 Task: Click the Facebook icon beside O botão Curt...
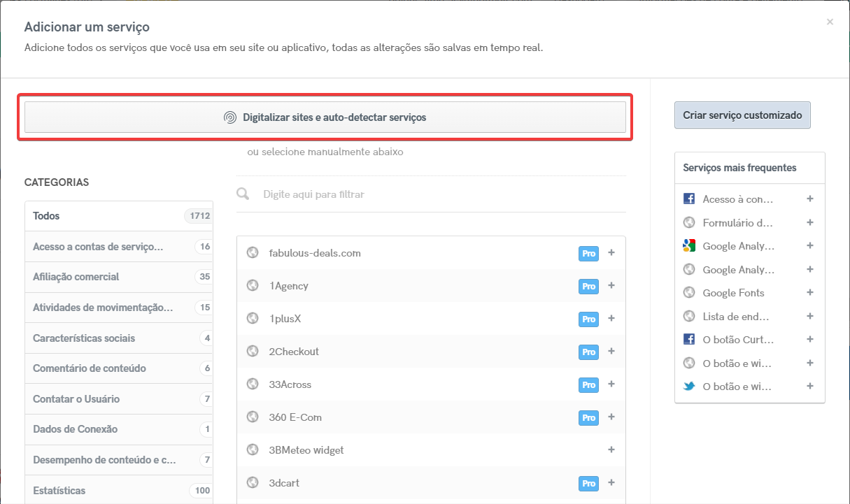(x=689, y=339)
